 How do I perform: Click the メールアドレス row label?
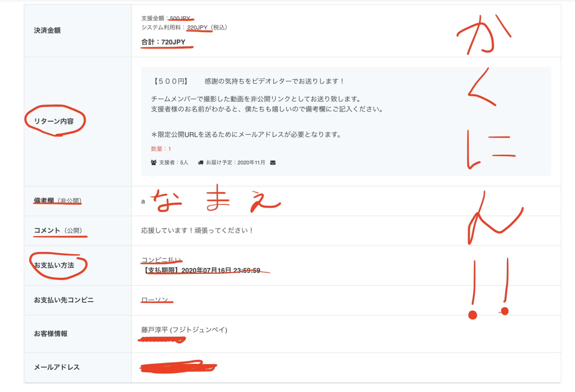(57, 367)
